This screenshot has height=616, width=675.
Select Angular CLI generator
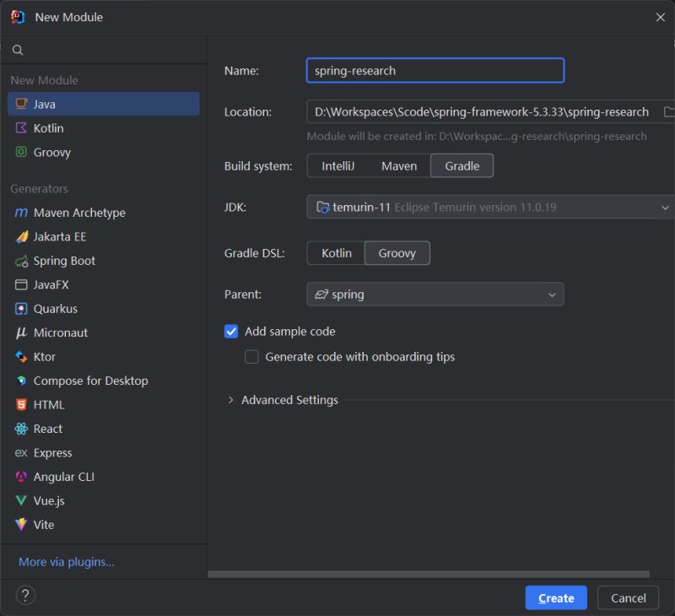[x=104, y=477]
